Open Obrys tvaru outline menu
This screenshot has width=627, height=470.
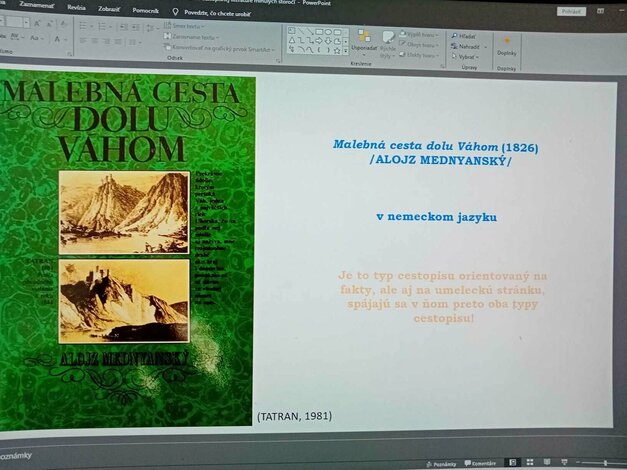tap(417, 45)
